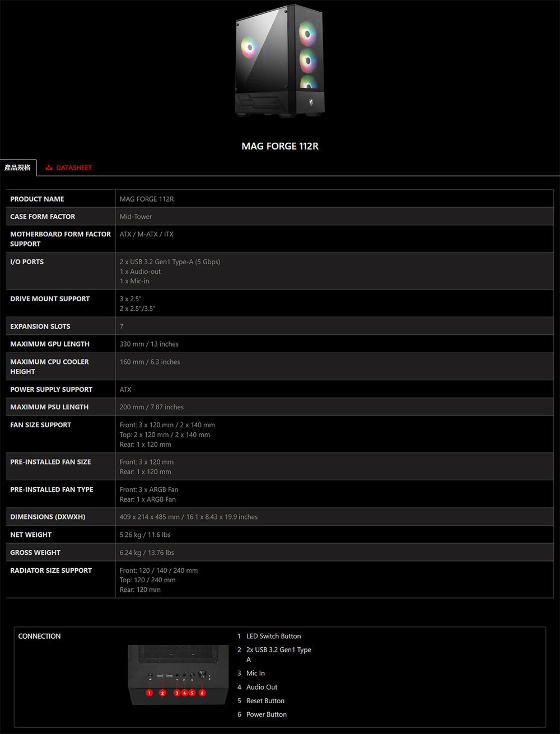Click the MAG FORGE 112R title heading
This screenshot has height=734, width=560.
point(280,146)
